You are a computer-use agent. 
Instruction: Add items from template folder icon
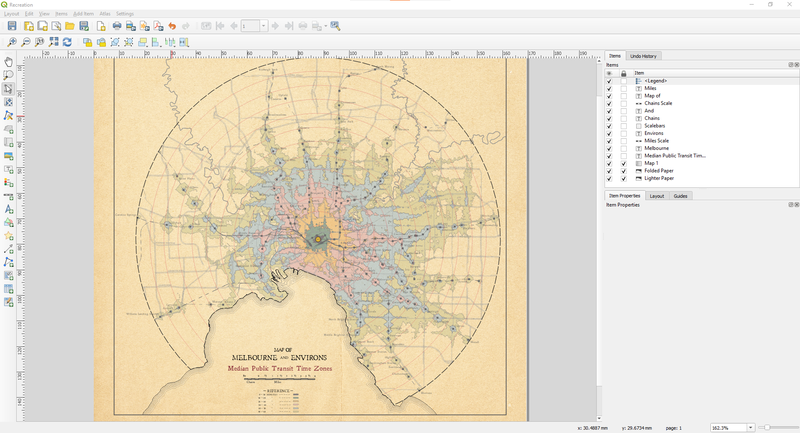point(70,26)
